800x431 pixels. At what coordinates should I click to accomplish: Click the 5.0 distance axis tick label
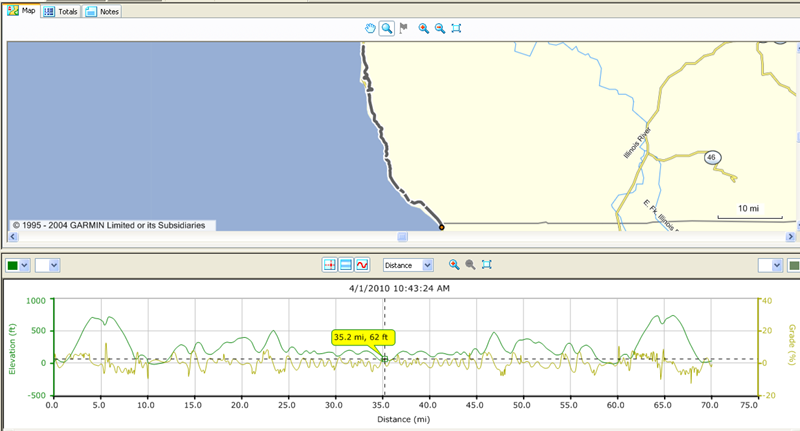click(99, 405)
